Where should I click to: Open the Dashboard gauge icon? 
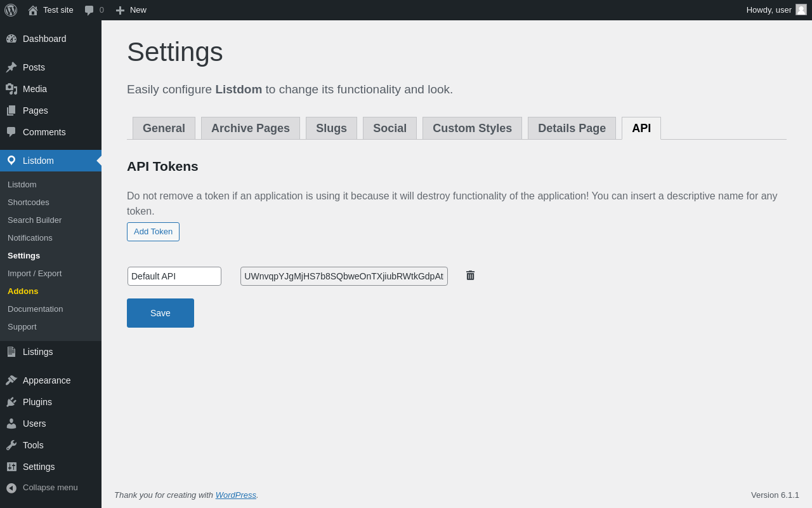tap(11, 39)
